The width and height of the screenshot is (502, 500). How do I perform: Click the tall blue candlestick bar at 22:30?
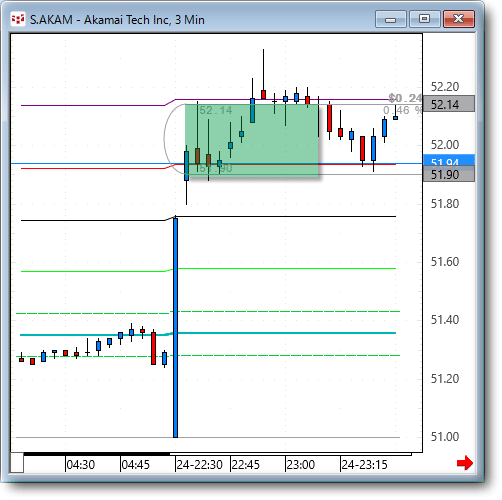coord(175,327)
